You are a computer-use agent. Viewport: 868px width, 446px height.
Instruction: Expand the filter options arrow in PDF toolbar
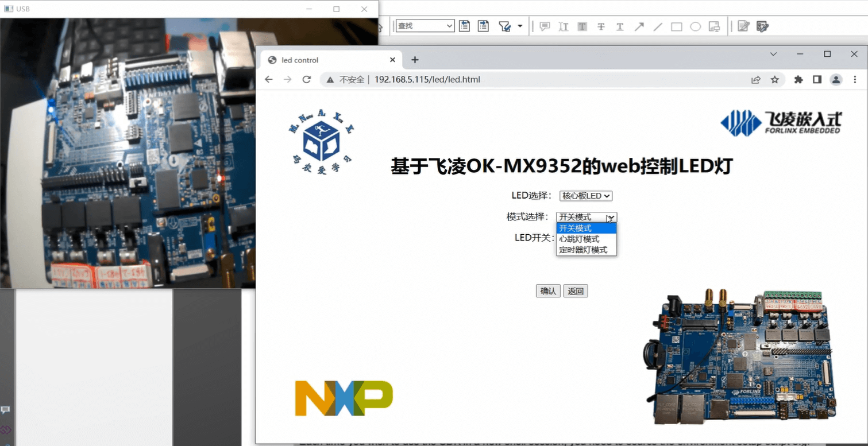pyautogui.click(x=520, y=26)
